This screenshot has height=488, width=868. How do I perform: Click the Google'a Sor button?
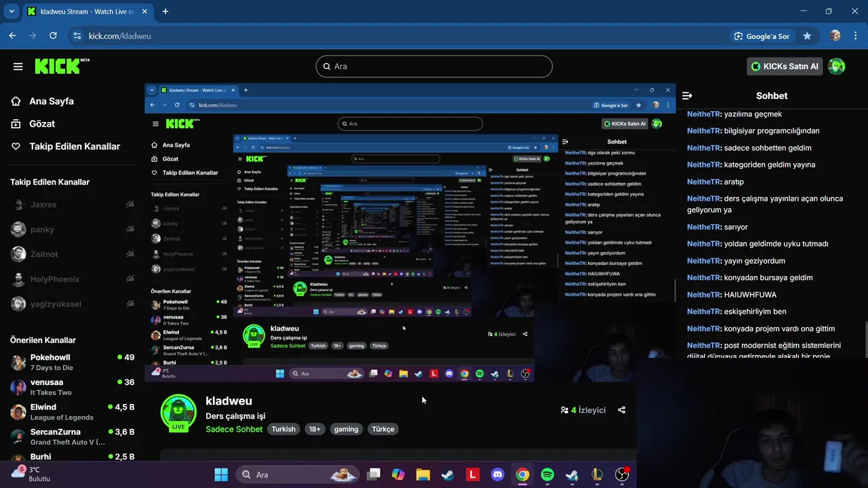[762, 36]
